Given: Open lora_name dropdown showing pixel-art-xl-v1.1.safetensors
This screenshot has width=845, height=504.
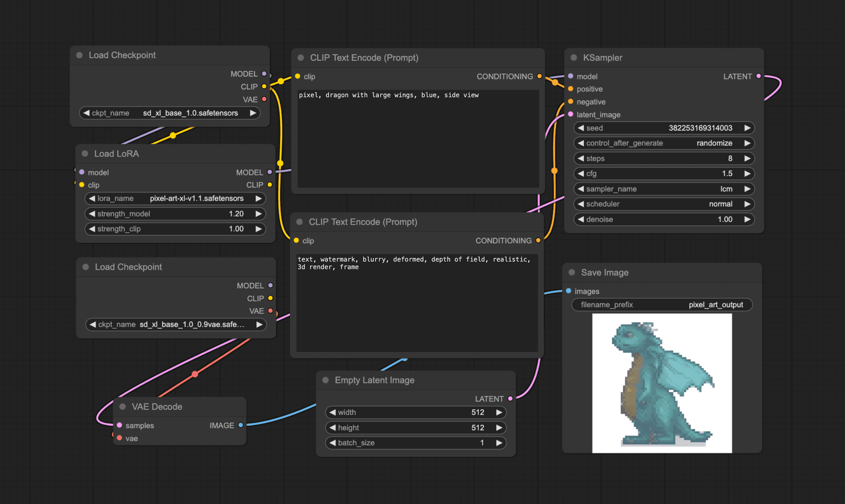Looking at the screenshot, I should point(175,198).
